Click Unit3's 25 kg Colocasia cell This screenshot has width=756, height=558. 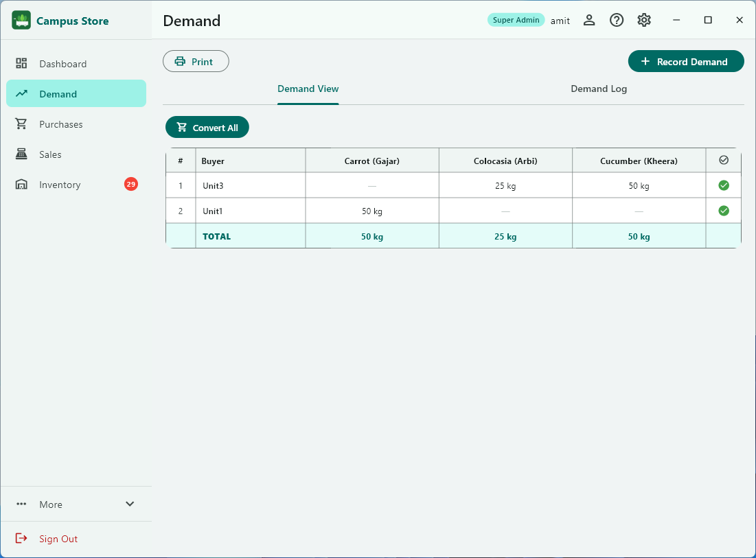pyautogui.click(x=505, y=185)
